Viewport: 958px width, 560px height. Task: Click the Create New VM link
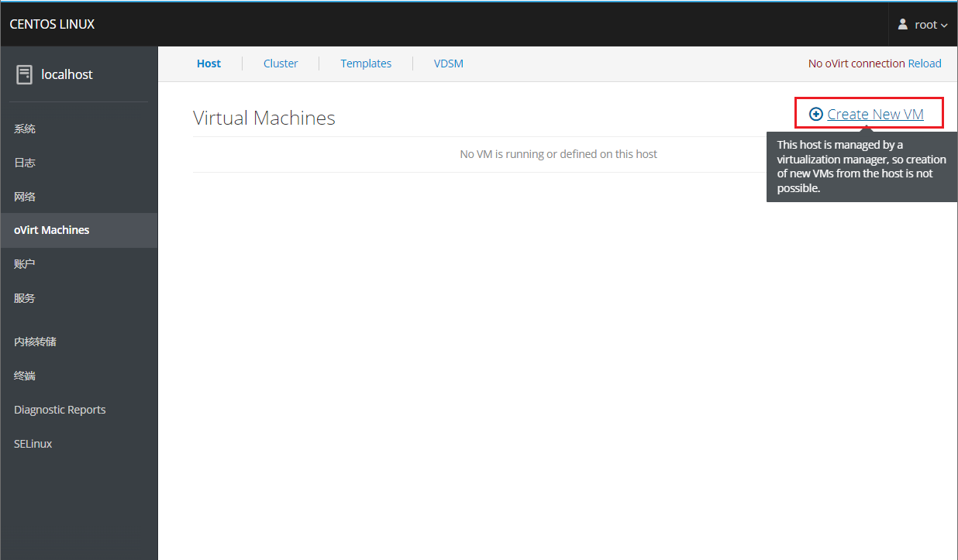(x=875, y=114)
